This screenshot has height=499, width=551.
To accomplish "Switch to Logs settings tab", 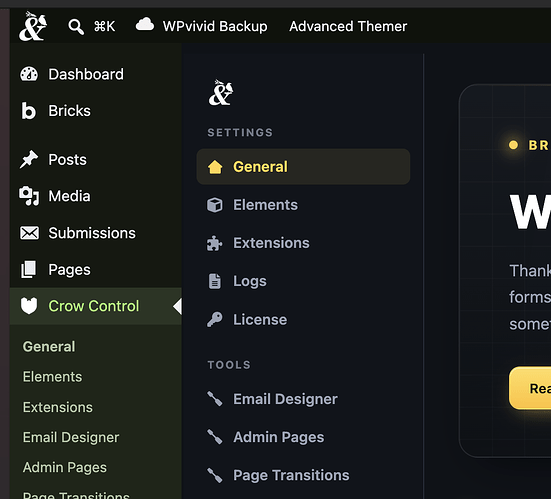I will tap(250, 281).
